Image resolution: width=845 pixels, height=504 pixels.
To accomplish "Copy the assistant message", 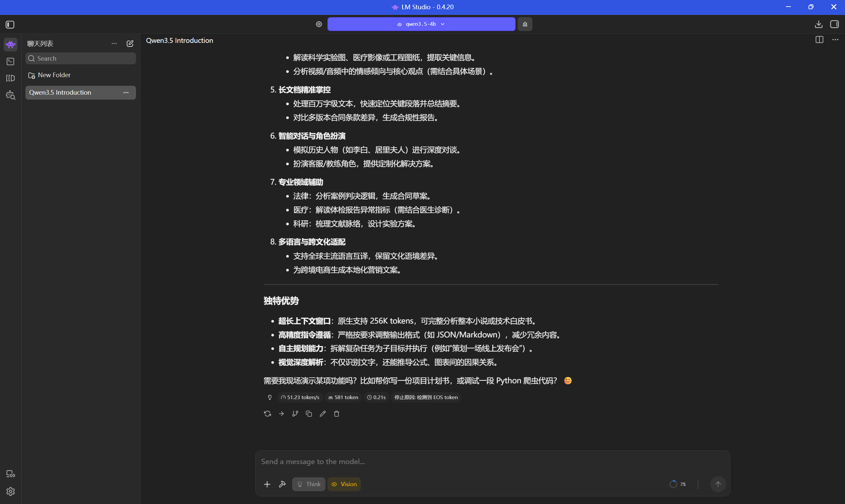I will click(x=309, y=414).
